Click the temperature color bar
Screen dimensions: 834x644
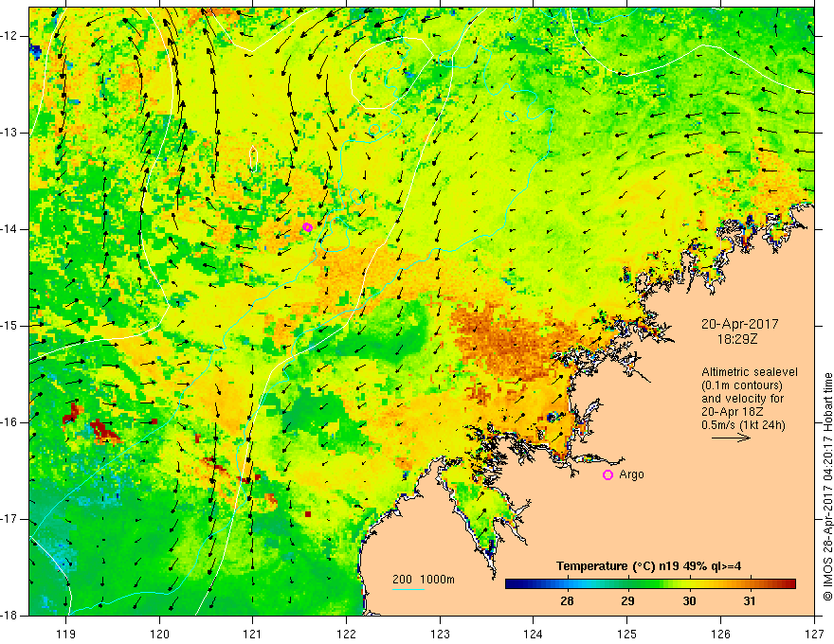coord(650,584)
